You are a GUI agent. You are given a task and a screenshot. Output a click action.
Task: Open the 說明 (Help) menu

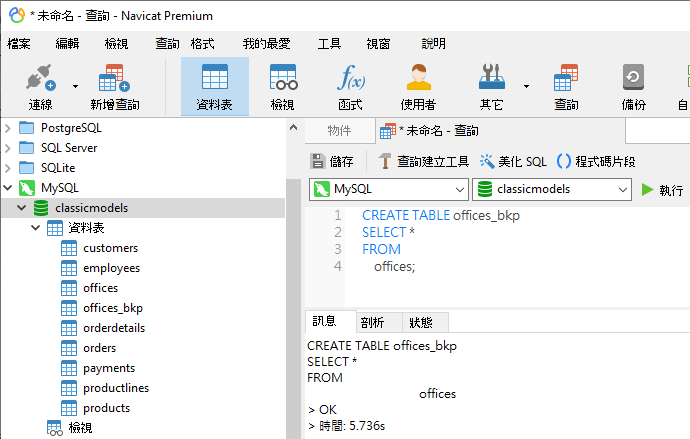coord(433,44)
